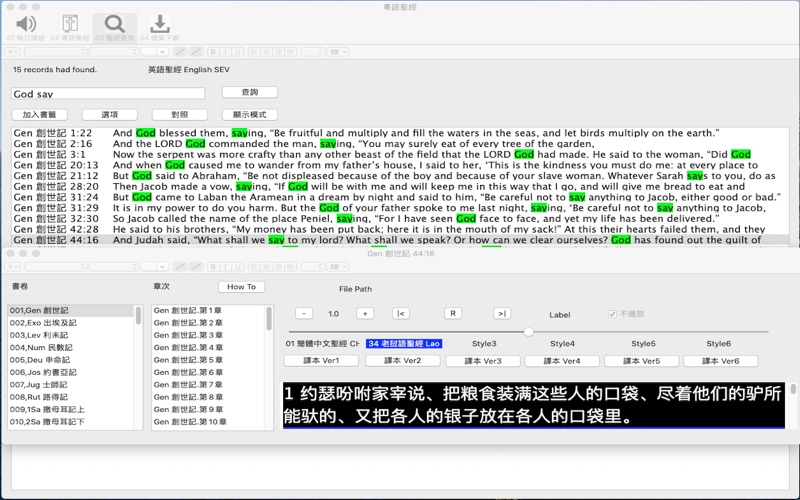Open the 檔案下載 download icon
This screenshot has width=800, height=500.
click(x=159, y=24)
